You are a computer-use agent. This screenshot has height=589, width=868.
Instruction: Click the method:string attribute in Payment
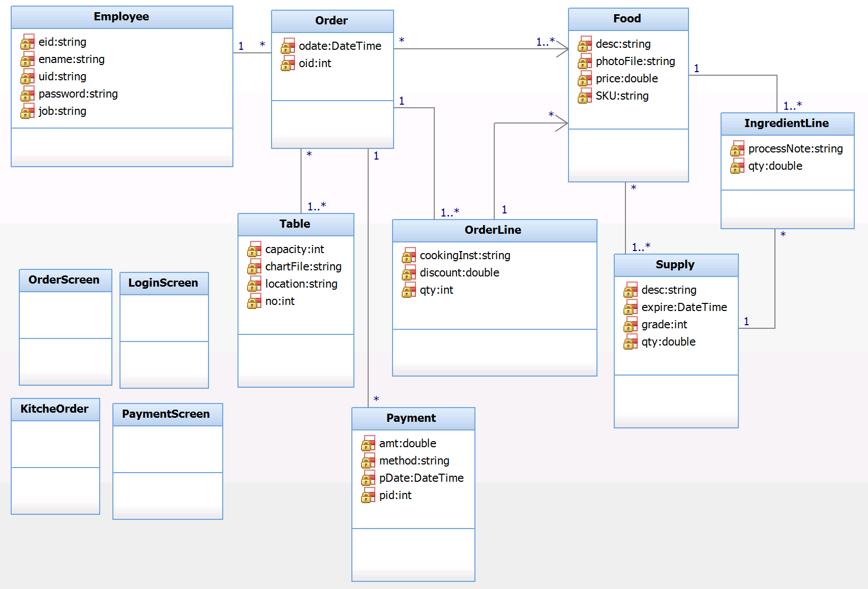[414, 461]
